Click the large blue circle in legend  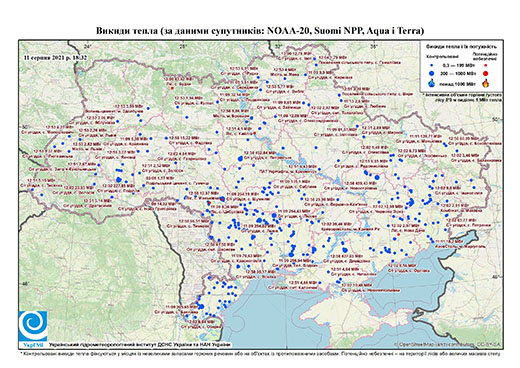(x=432, y=73)
